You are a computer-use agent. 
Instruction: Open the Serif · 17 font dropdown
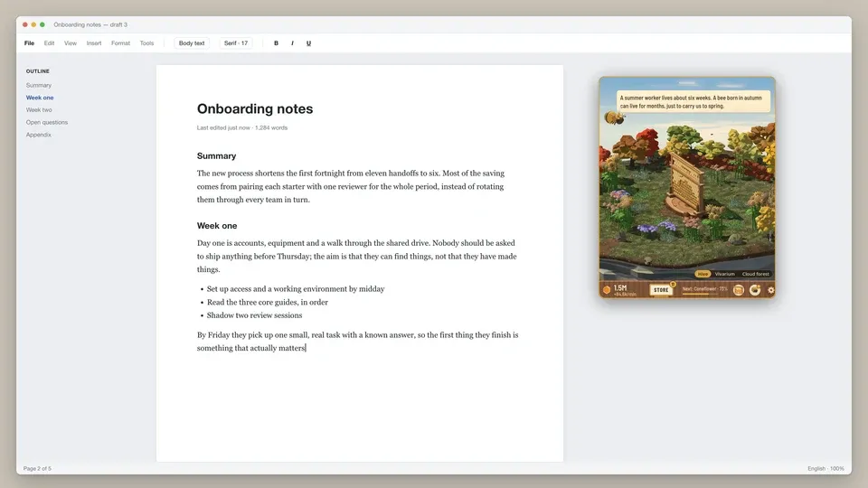236,43
